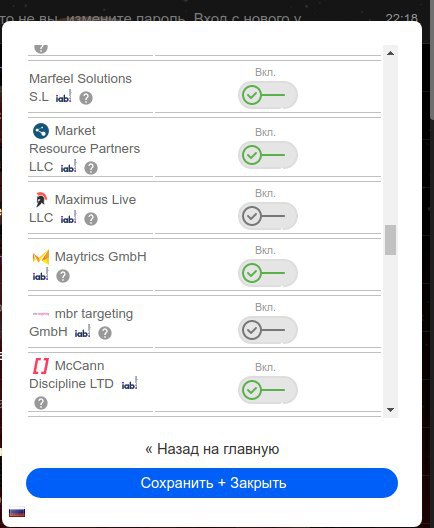Open help icon for Maximus Live LLC

91,219
